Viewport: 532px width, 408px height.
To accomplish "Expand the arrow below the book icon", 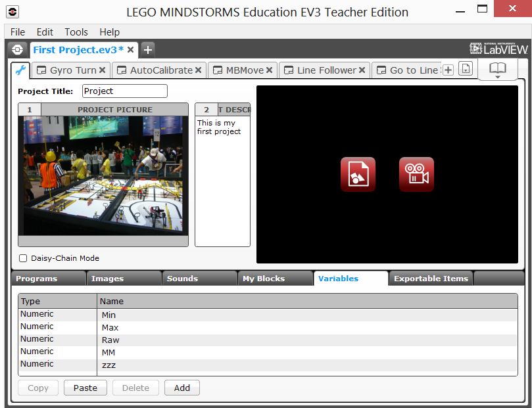I will pyautogui.click(x=498, y=78).
